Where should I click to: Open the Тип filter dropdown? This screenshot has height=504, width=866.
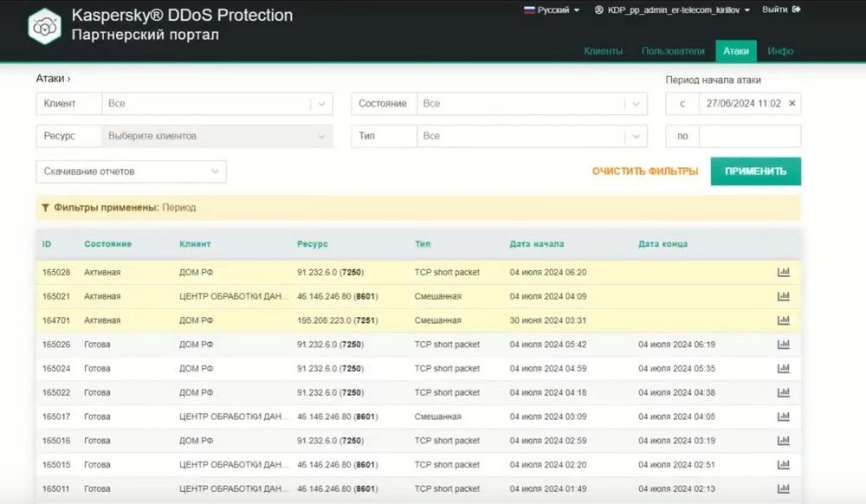pos(636,136)
